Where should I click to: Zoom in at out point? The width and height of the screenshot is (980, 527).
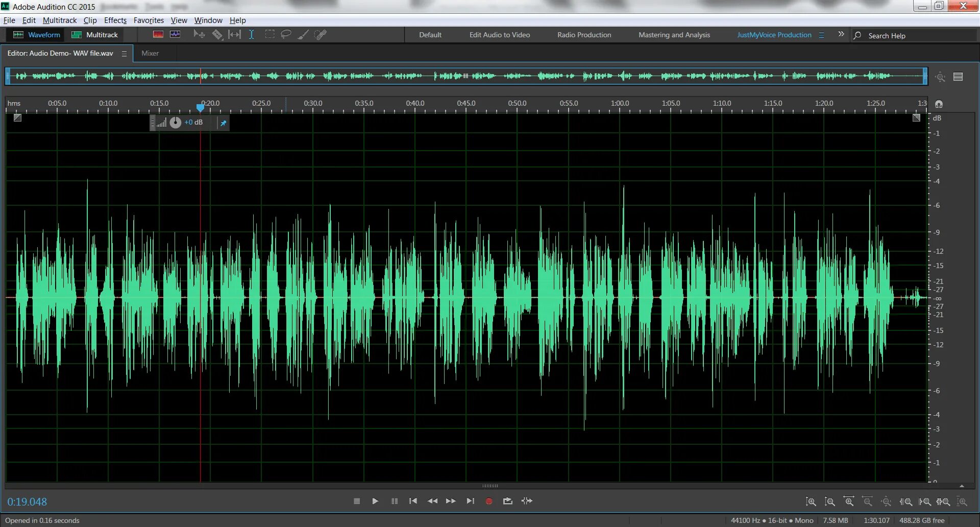(x=924, y=501)
